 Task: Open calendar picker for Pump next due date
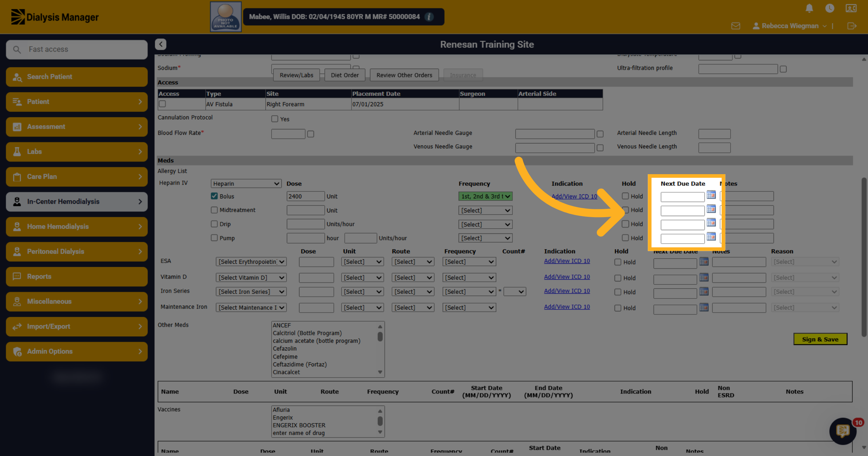711,237
